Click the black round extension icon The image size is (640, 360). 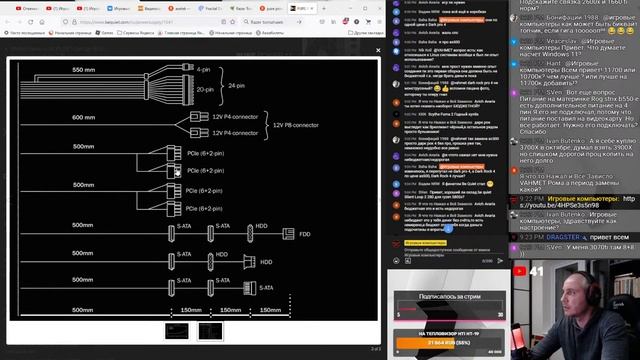click(x=357, y=22)
